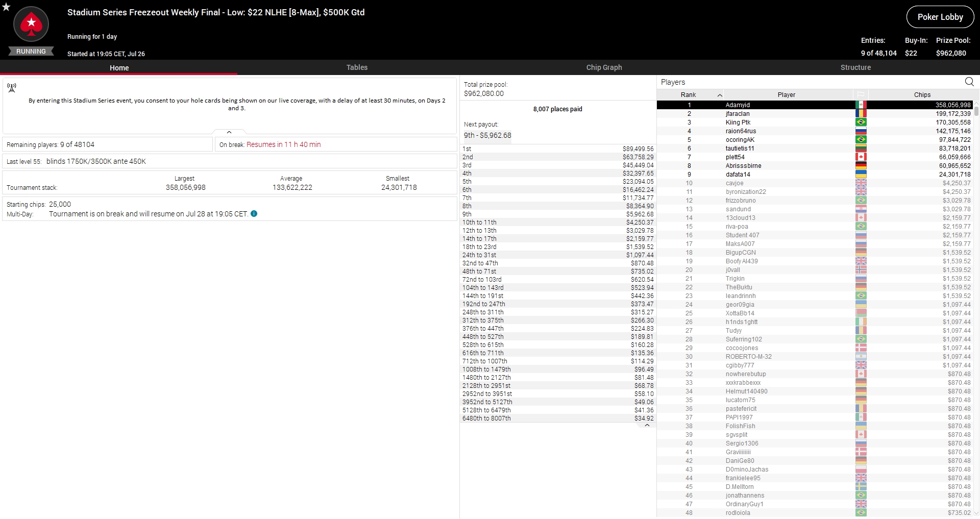Image resolution: width=980 pixels, height=519 pixels.
Task: Sort players by Chips column
Action: tap(922, 95)
